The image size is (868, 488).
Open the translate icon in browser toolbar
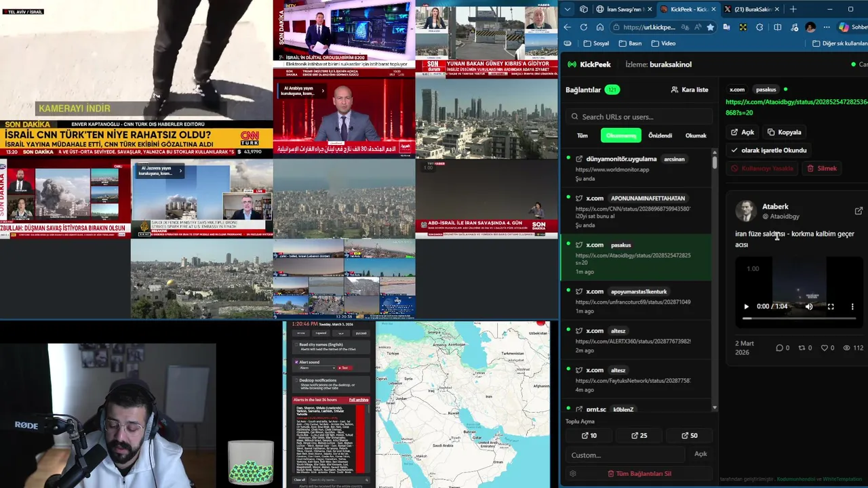coord(726,27)
